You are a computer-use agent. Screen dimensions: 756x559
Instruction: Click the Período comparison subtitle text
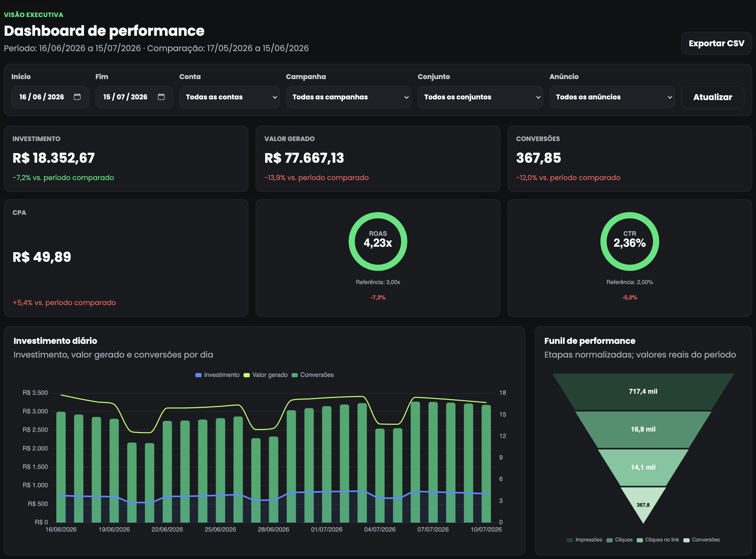pos(156,48)
